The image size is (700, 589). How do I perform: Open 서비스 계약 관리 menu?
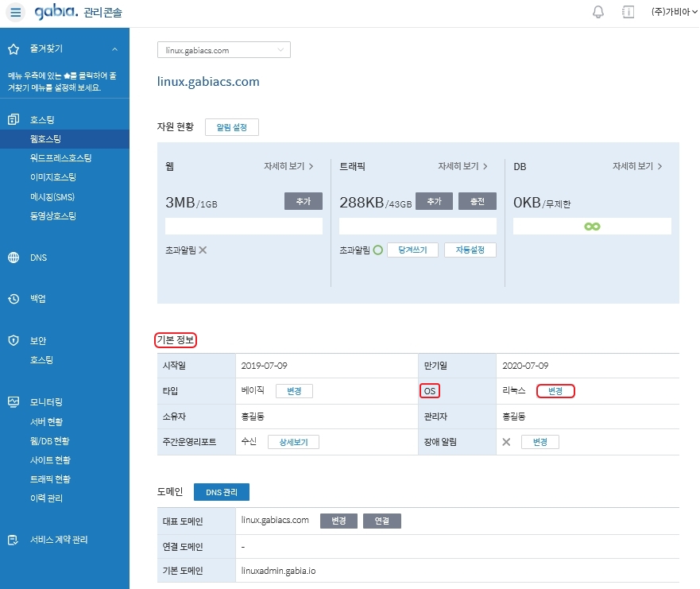point(59,540)
